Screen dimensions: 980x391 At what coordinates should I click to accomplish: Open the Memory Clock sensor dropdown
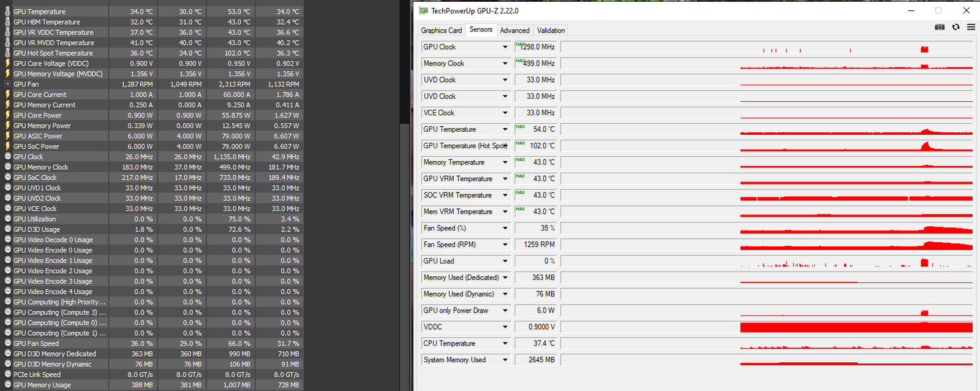point(505,64)
